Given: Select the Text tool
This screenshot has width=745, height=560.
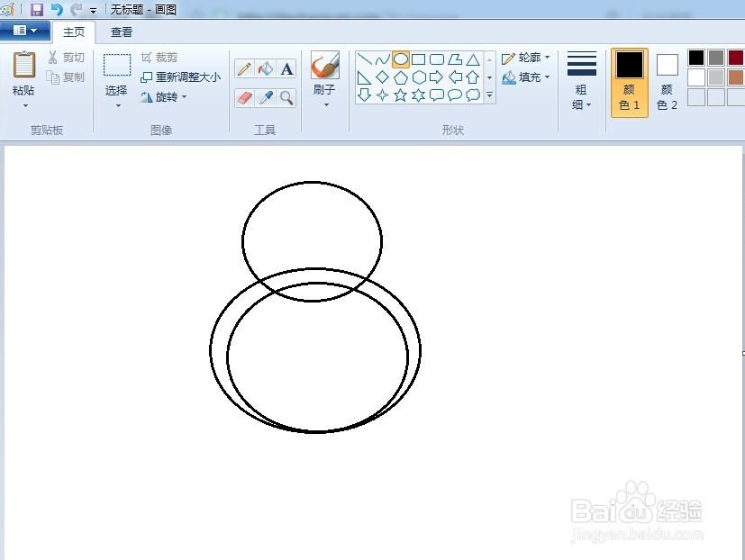Looking at the screenshot, I should coord(286,68).
